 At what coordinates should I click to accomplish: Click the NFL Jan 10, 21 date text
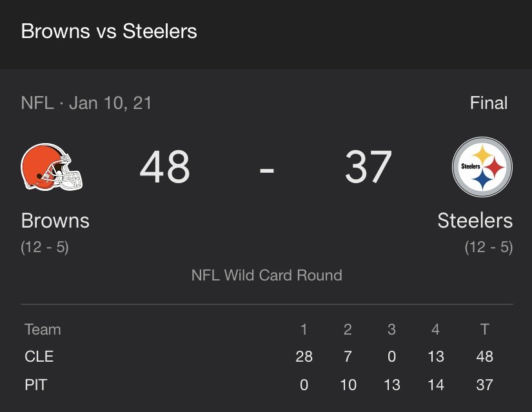tap(86, 103)
